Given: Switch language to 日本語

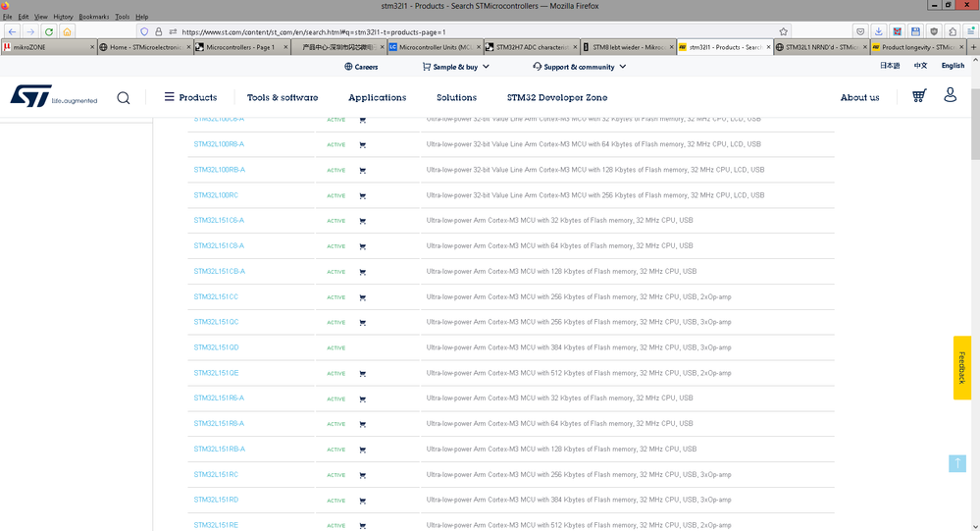Looking at the screenshot, I should (x=890, y=66).
